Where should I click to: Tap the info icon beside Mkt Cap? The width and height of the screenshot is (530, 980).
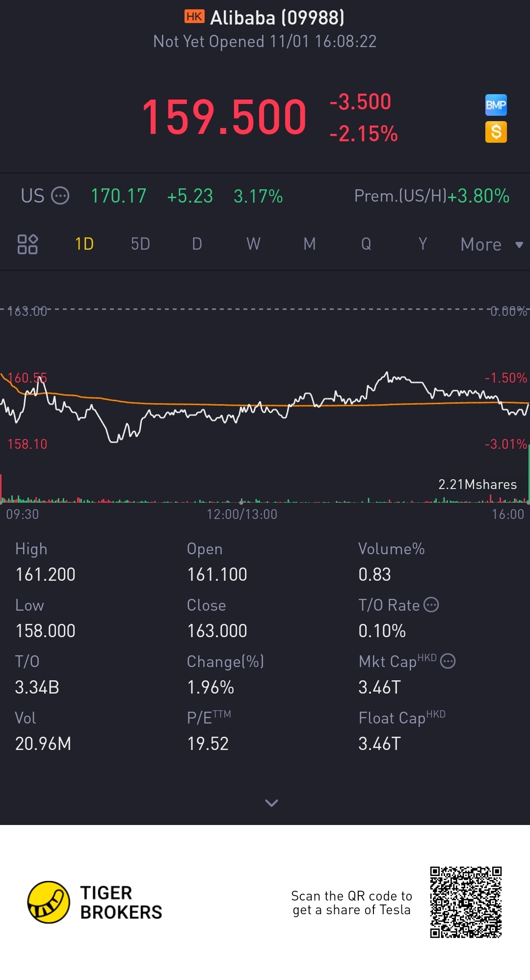point(448,661)
